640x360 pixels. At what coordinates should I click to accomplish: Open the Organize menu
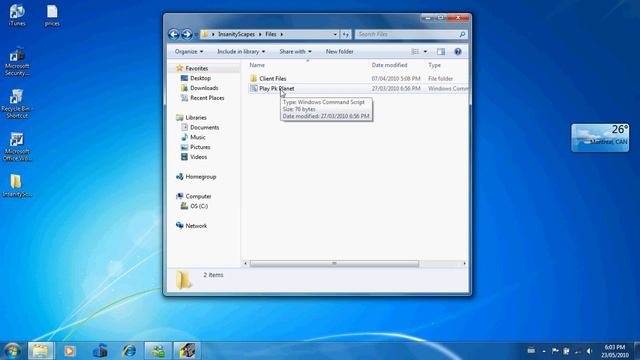coord(189,51)
